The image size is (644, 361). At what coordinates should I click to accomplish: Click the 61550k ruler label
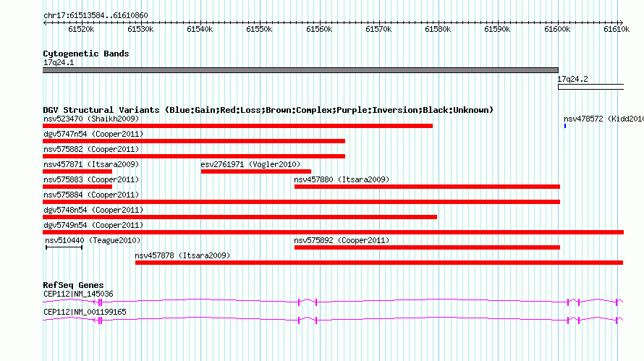pos(259,29)
